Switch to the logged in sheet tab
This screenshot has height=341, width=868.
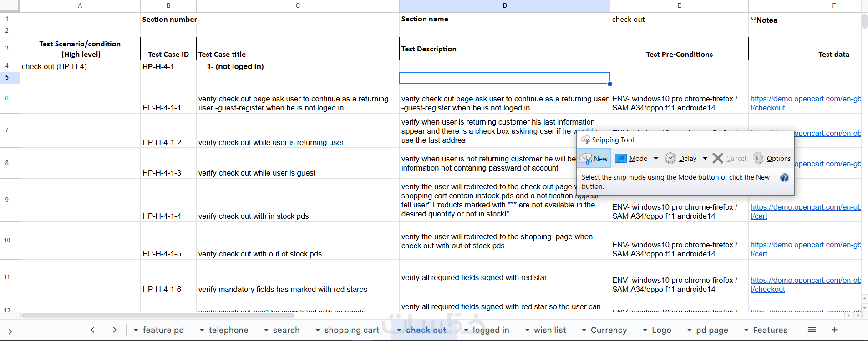(x=491, y=330)
